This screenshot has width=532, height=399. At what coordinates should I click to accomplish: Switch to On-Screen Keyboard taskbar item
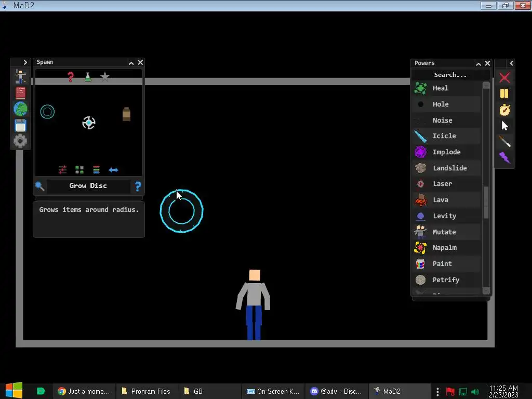(273, 391)
